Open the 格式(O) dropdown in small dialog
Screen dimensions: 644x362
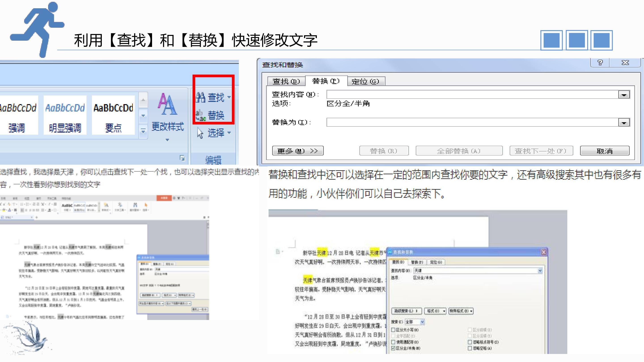[435, 311]
